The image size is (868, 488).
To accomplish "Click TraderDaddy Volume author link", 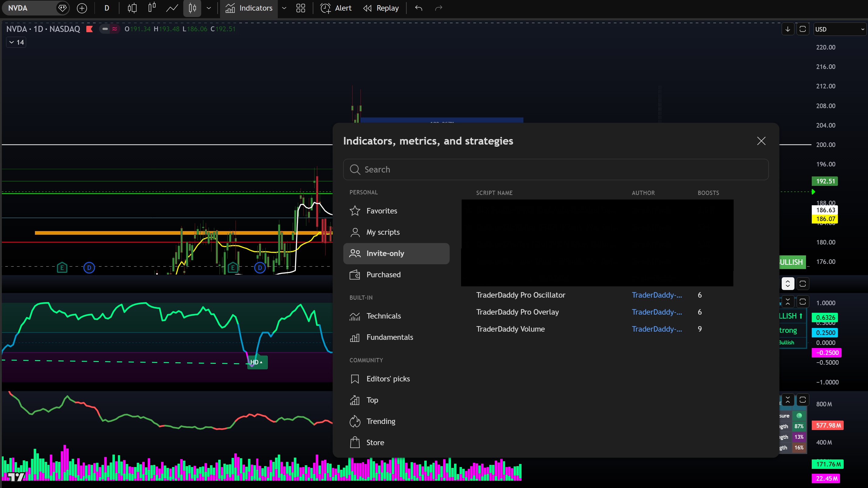I will (656, 329).
